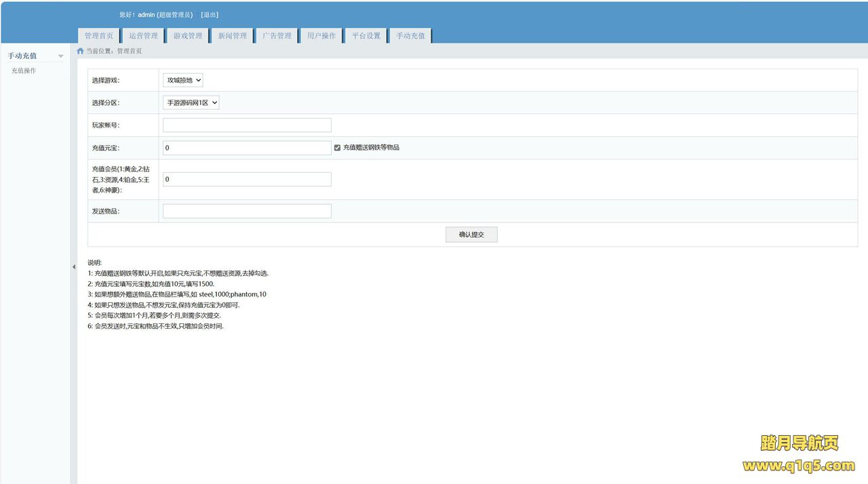Go to the 广告管理 tab
Image resolution: width=868 pixels, height=484 pixels.
click(x=277, y=36)
